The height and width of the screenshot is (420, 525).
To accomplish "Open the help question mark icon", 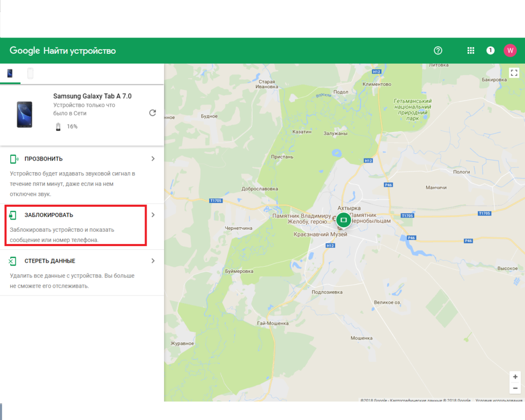I will 438,51.
